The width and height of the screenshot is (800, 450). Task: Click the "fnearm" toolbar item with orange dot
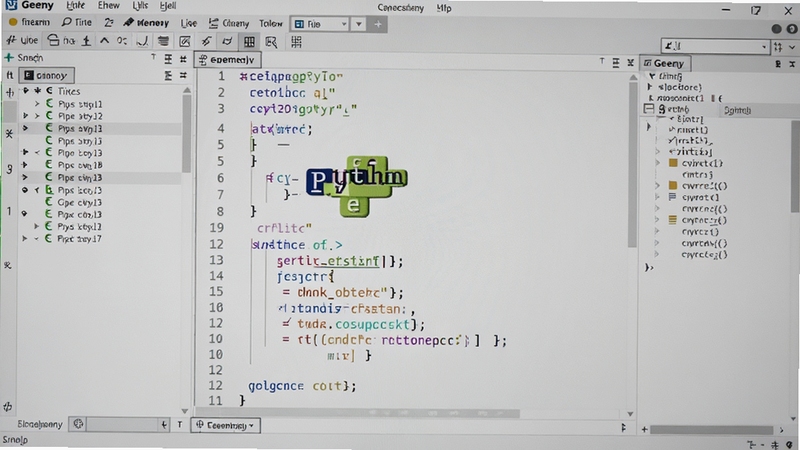pyautogui.click(x=30, y=22)
